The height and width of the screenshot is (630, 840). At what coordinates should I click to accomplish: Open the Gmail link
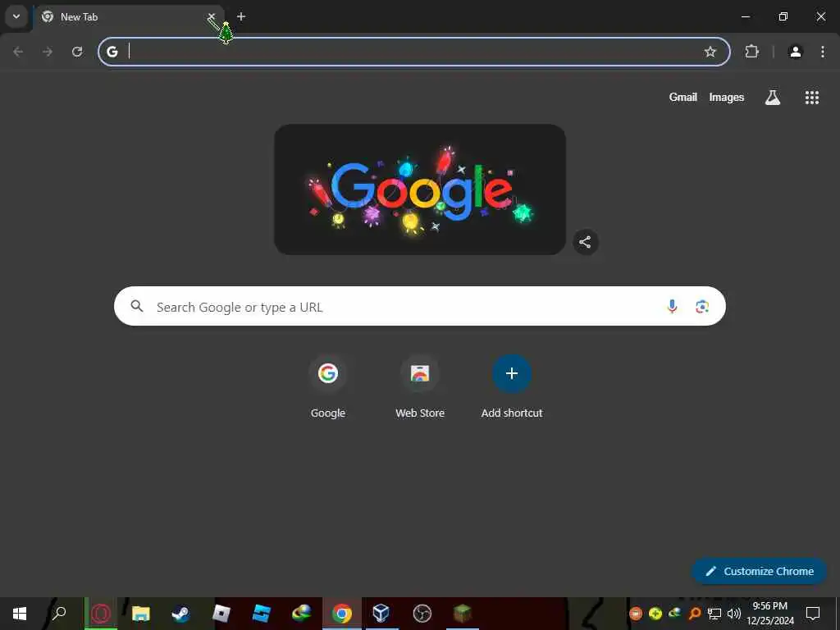click(682, 97)
